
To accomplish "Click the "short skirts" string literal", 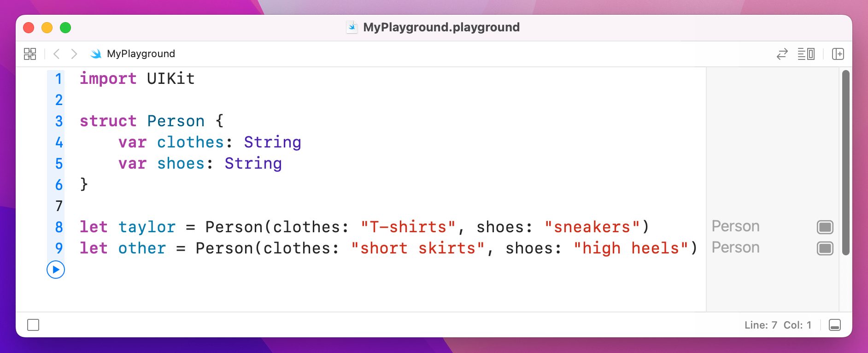I will tap(418, 248).
